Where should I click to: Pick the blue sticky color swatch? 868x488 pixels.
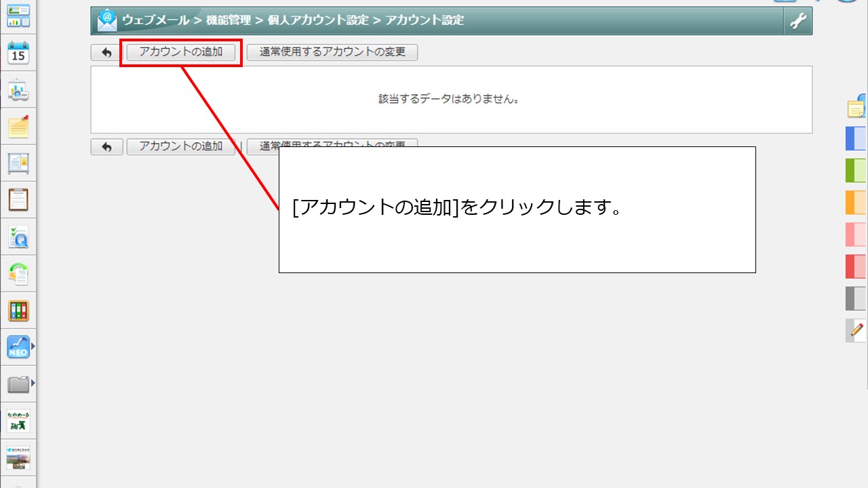pyautogui.click(x=856, y=138)
